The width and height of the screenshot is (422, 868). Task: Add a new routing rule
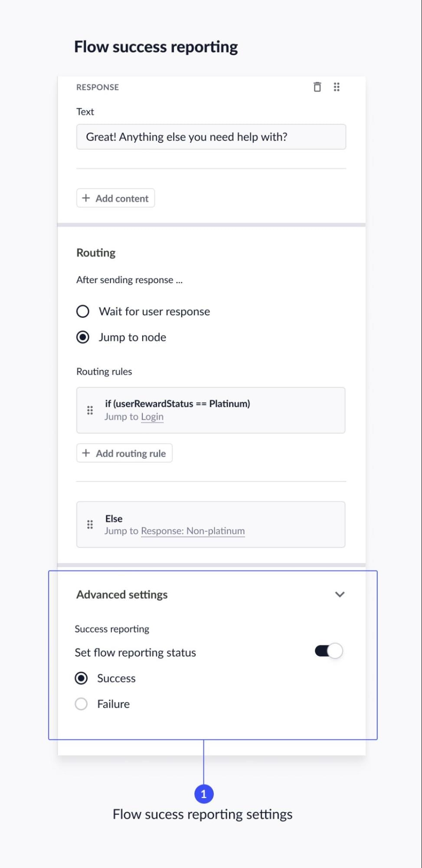(x=124, y=453)
